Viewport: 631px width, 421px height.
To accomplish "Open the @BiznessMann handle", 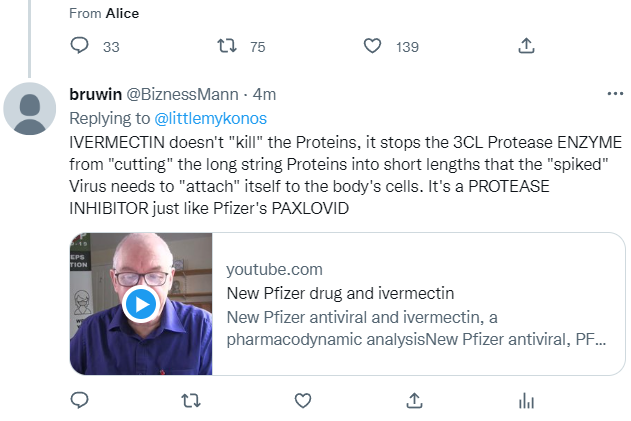I will [182, 95].
